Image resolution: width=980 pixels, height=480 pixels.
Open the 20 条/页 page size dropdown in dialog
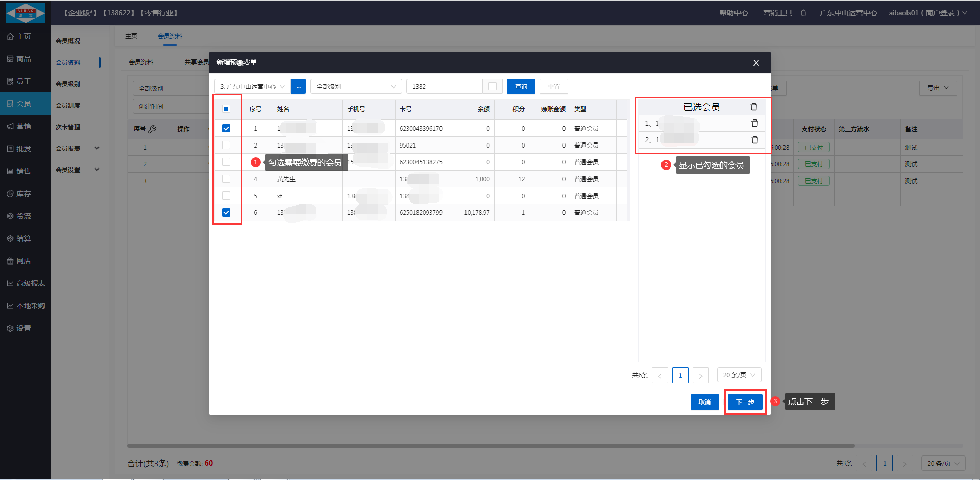tap(739, 375)
